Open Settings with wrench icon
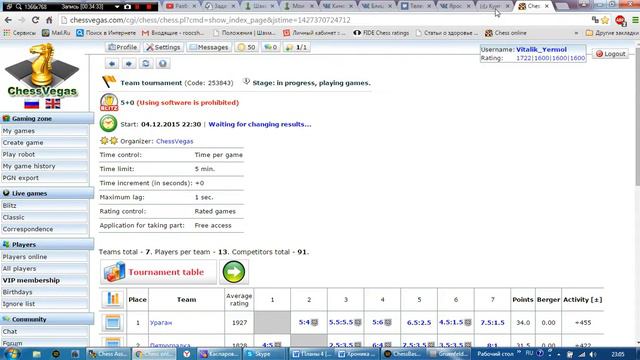640x360 pixels. tap(163, 47)
